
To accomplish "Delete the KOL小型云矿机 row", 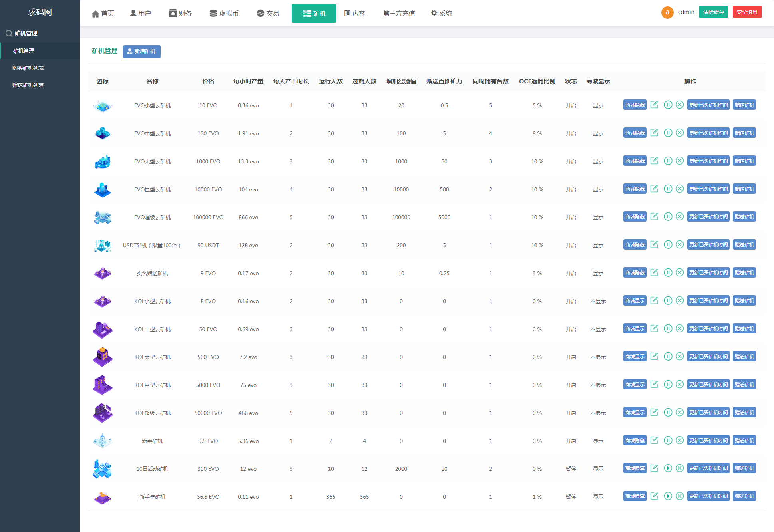I will pos(680,300).
